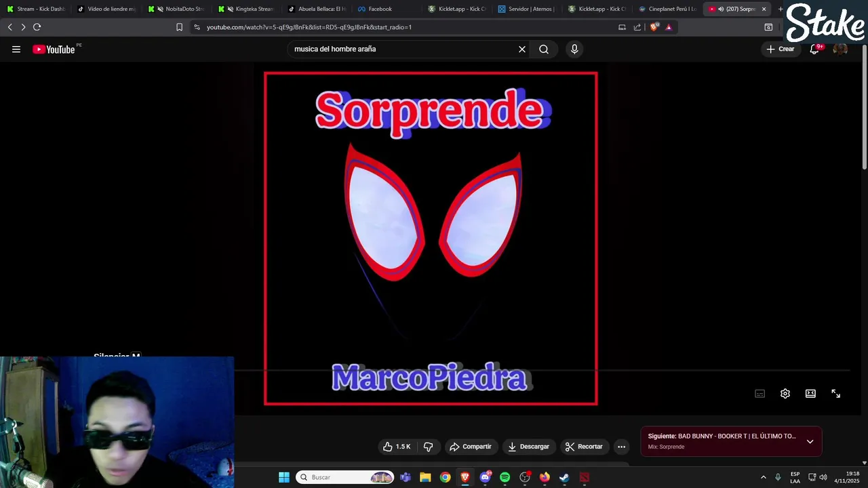Viewport: 868px width, 488px height.
Task: Switch ESP LAA keyboard language
Action: 795,477
